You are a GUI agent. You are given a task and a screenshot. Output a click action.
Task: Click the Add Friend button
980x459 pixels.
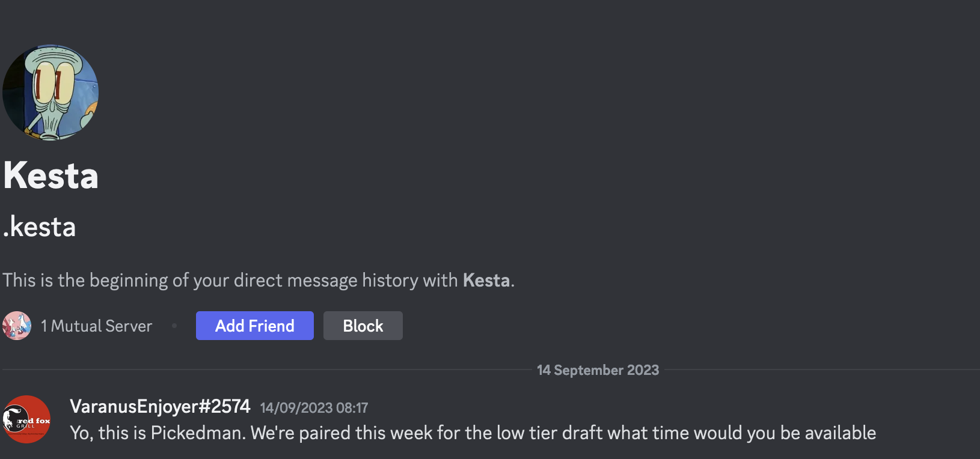pyautogui.click(x=254, y=326)
